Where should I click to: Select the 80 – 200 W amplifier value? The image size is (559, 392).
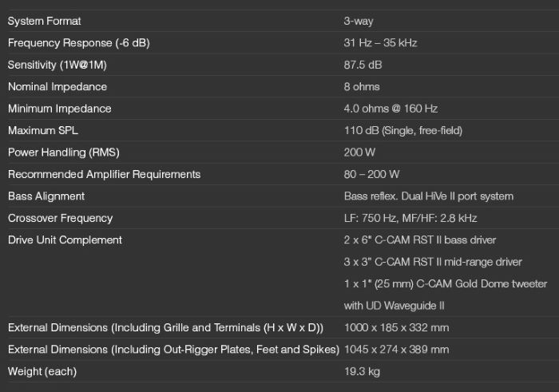click(x=371, y=174)
